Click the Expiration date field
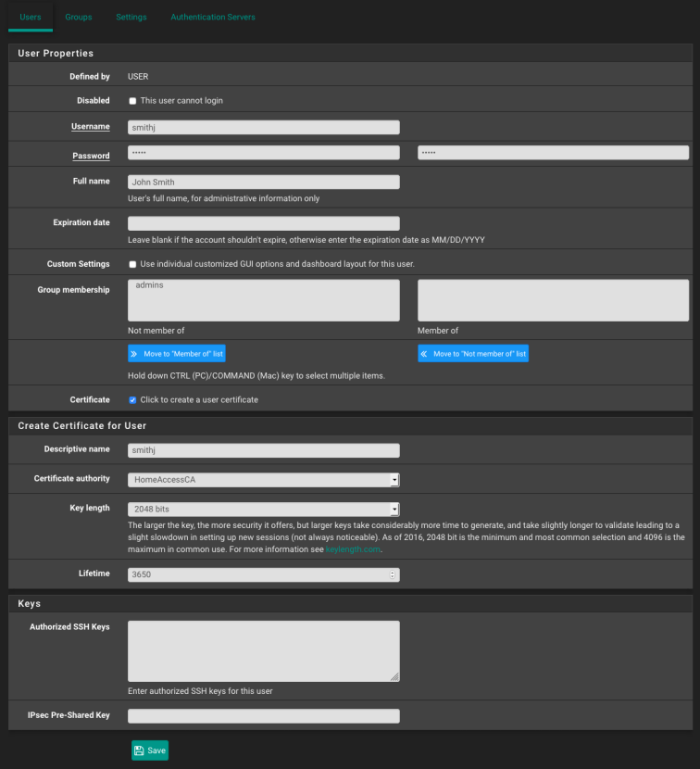The height and width of the screenshot is (769, 700). click(264, 223)
